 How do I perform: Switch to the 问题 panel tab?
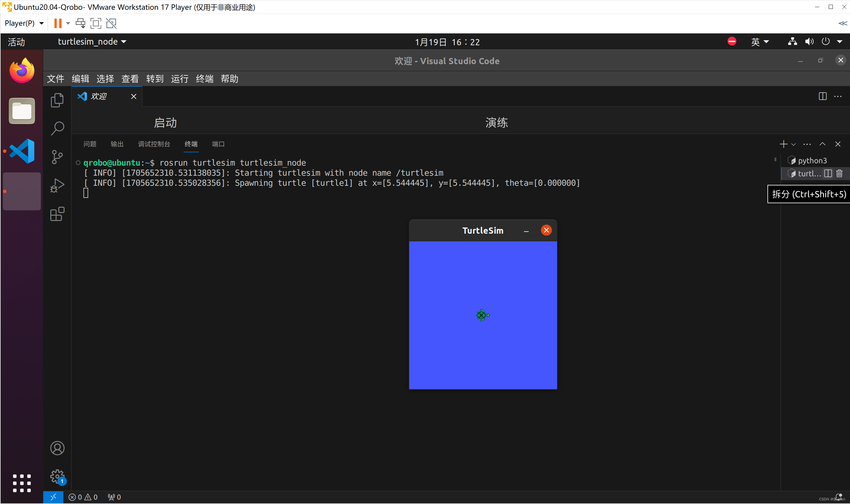point(90,144)
